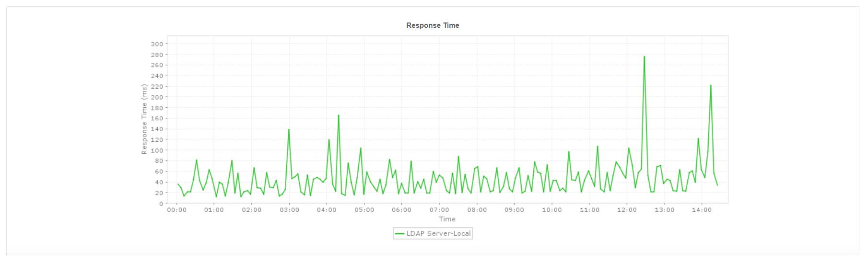Click the tallest spike peak near 12:30

click(x=644, y=57)
